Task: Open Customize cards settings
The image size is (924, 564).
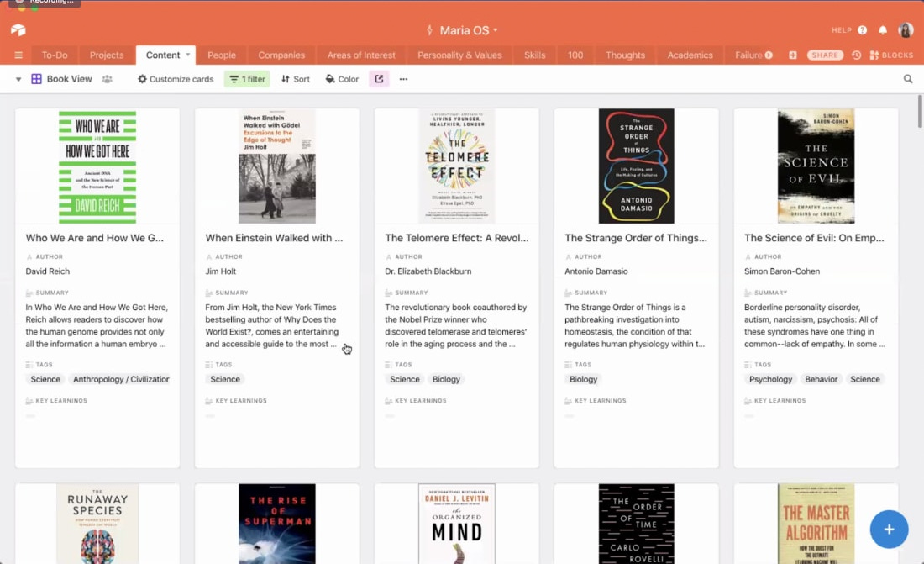Action: [x=176, y=79]
